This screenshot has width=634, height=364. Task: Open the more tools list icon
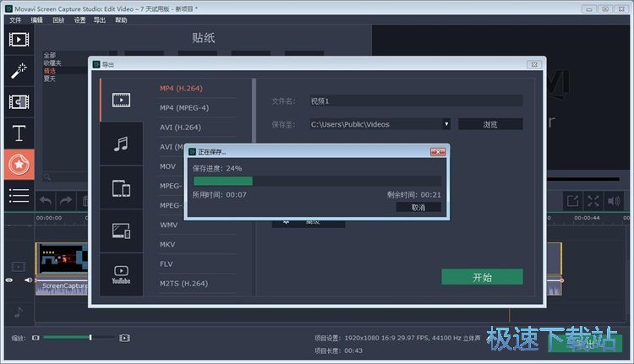coord(19,196)
